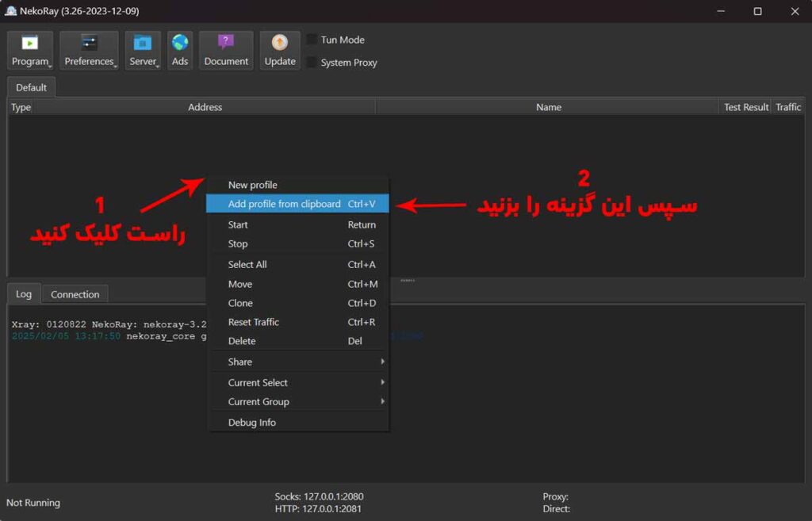Click the Update icon

pos(279,49)
